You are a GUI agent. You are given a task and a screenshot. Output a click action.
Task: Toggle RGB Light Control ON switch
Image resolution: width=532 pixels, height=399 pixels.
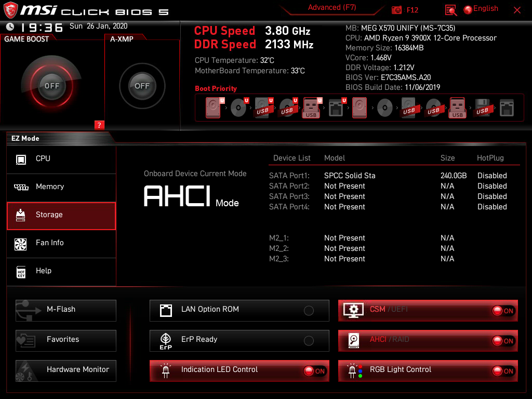click(x=503, y=371)
